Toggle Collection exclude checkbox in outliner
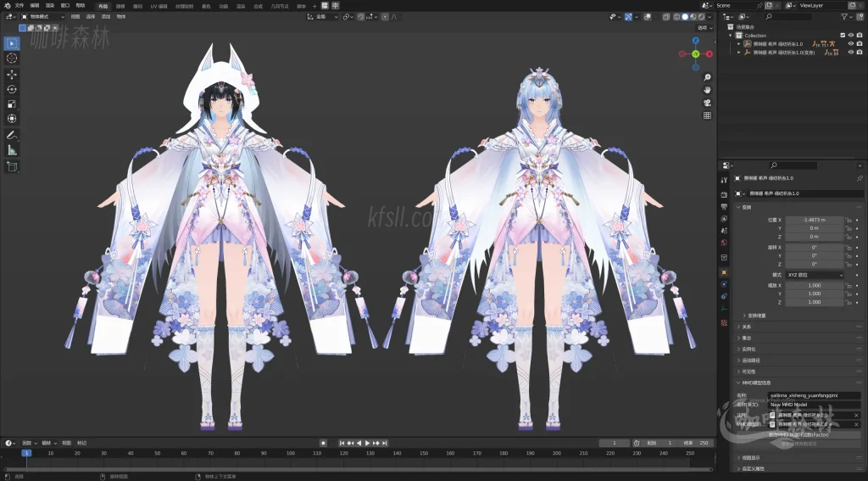The height and width of the screenshot is (481, 868). click(x=843, y=36)
